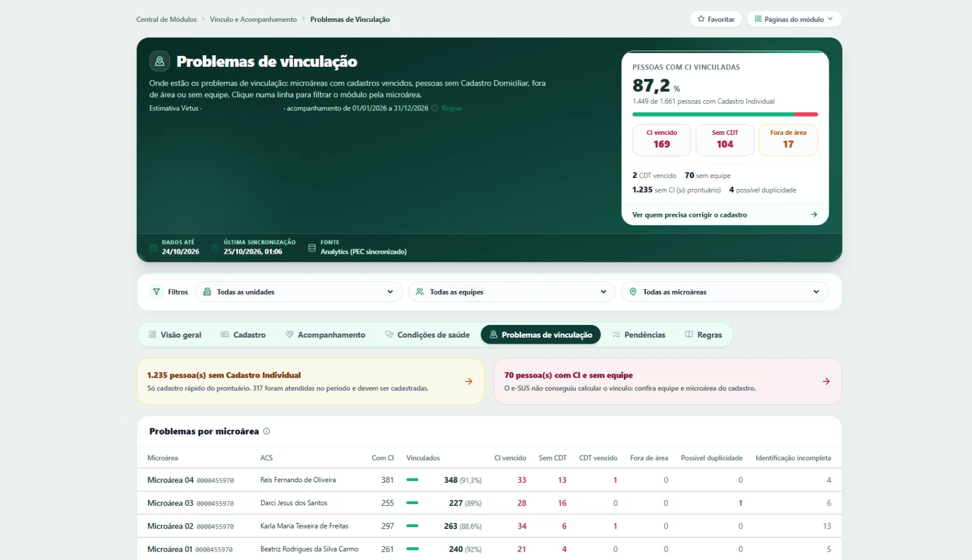Select the CI vencido 169 card
This screenshot has height=560, width=972.
pos(662,140)
